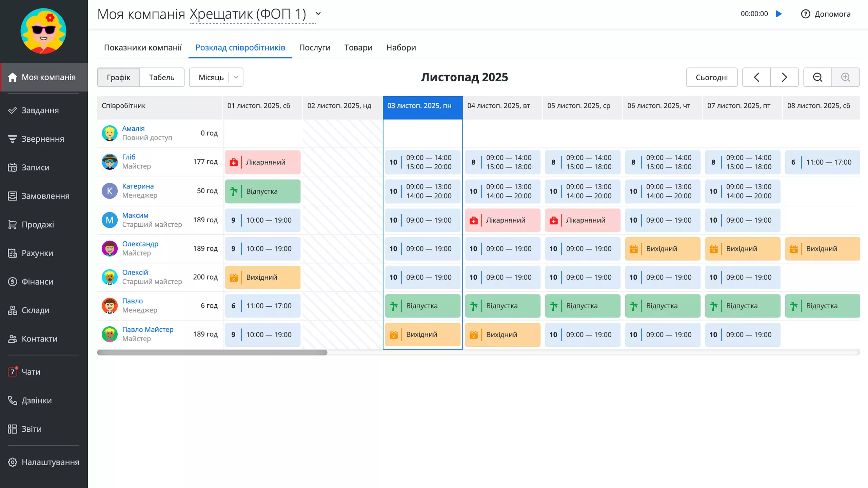Click the zoom out magnifier icon
Viewport: 868px width, 488px height.
[817, 77]
